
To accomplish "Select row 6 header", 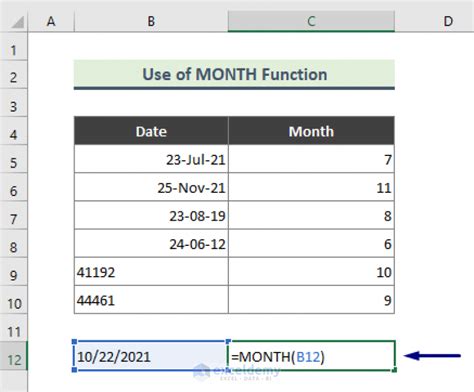I will click(14, 187).
